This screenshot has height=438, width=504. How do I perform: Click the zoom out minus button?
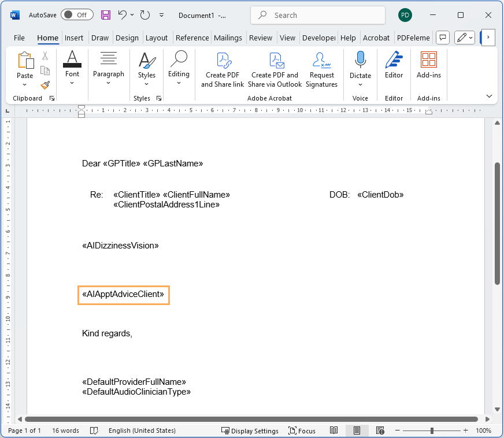coord(397,430)
